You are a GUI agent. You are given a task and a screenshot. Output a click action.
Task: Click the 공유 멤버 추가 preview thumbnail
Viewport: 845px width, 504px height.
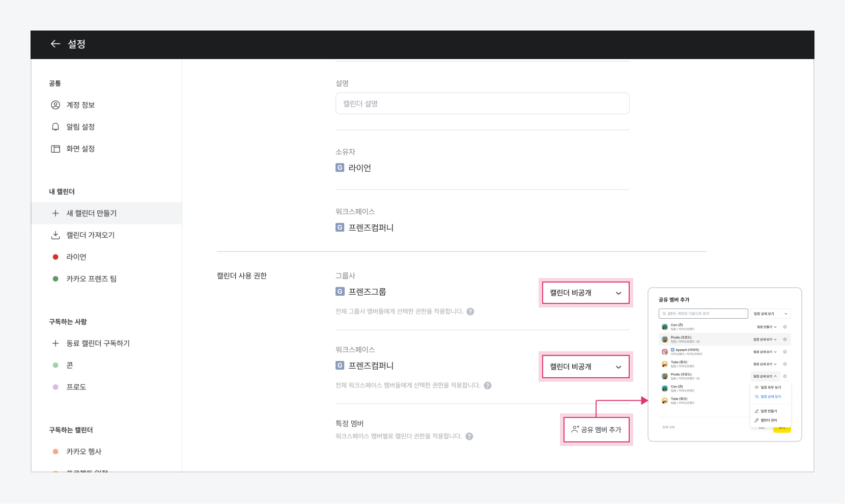724,365
